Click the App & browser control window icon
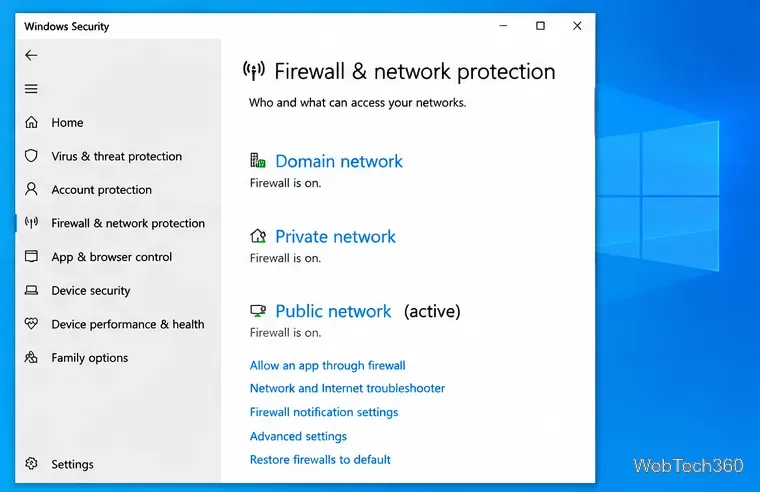The height and width of the screenshot is (492, 760). (31, 256)
